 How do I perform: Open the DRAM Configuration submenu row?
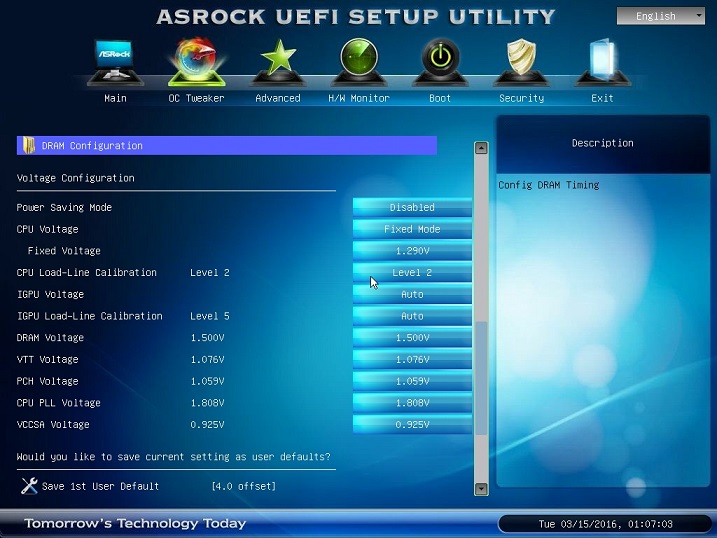(x=227, y=145)
